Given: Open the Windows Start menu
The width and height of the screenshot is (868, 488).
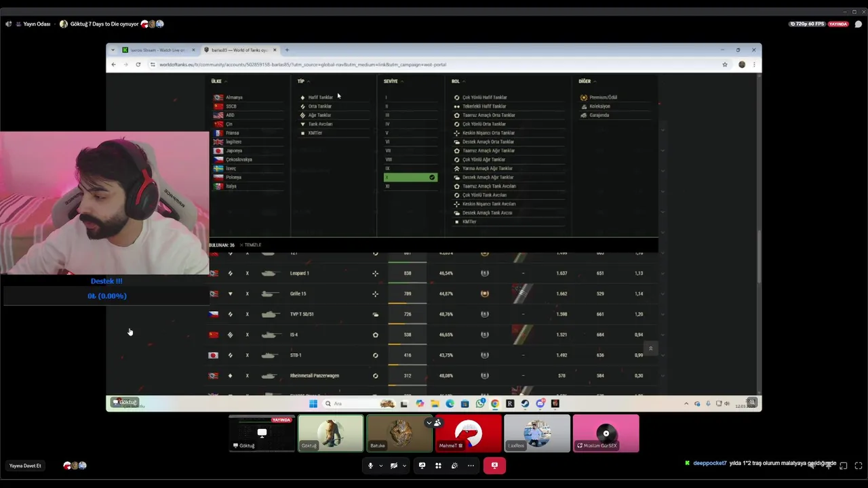Looking at the screenshot, I should (x=313, y=403).
